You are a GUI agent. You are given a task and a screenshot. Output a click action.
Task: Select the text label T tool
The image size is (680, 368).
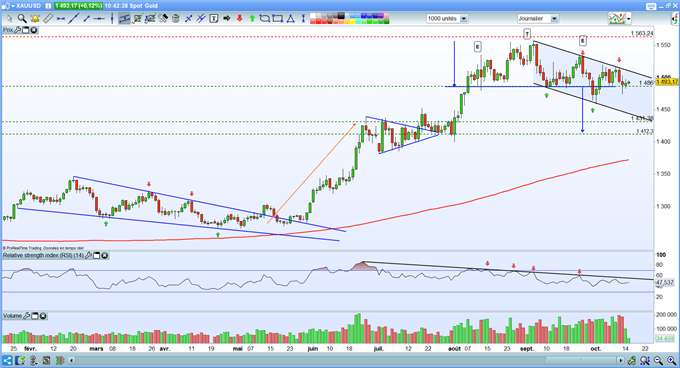coord(213,19)
